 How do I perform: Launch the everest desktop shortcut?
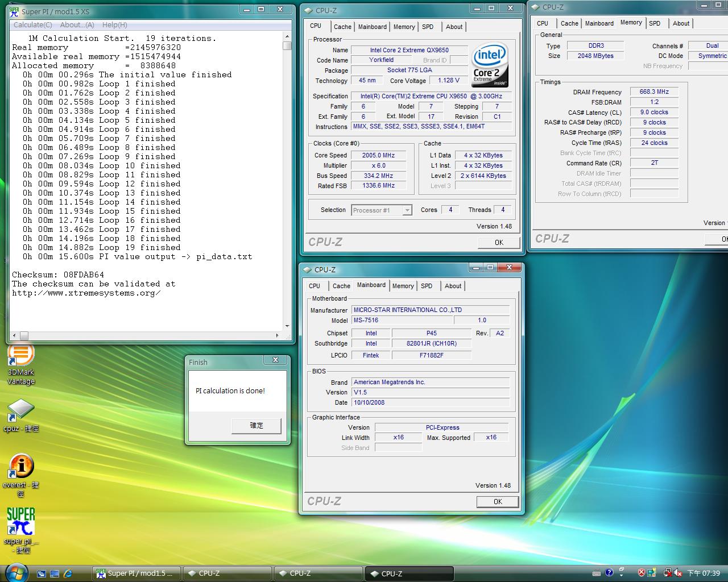(20, 475)
